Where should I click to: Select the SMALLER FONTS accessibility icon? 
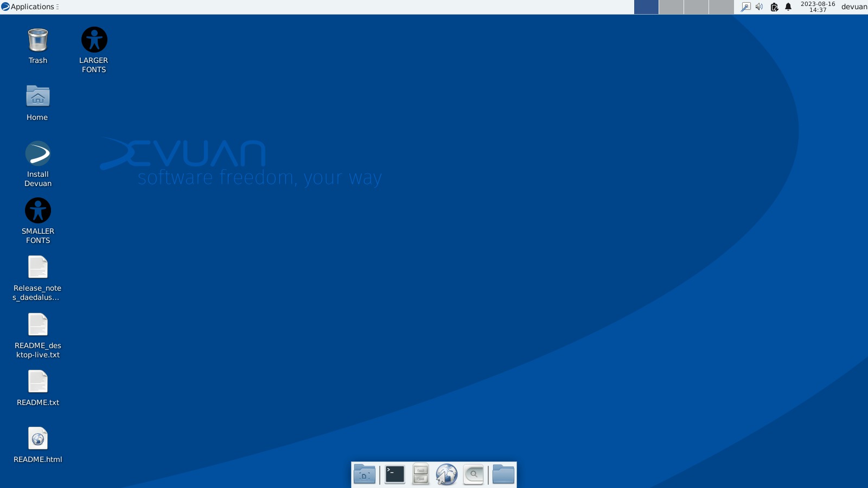click(38, 210)
